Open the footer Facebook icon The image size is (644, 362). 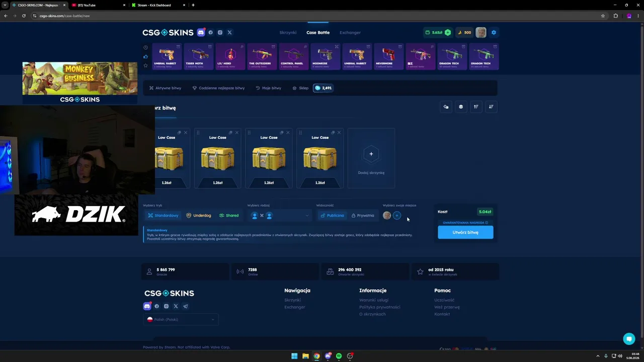pos(156,306)
